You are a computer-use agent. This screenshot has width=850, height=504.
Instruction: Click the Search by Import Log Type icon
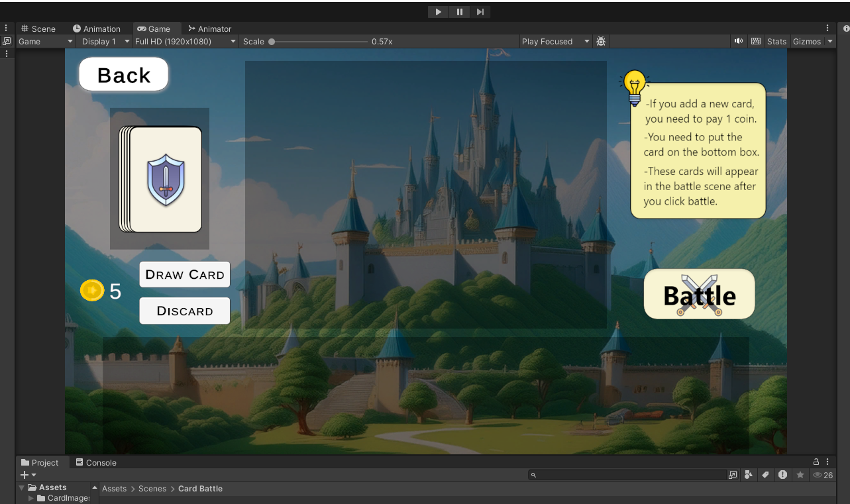(x=782, y=475)
